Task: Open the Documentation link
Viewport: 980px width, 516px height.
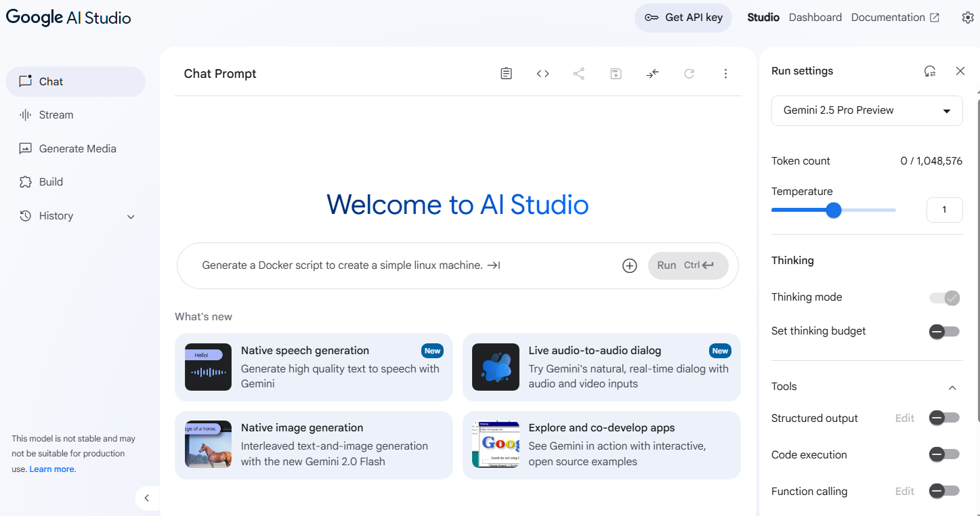Action: (x=895, y=18)
